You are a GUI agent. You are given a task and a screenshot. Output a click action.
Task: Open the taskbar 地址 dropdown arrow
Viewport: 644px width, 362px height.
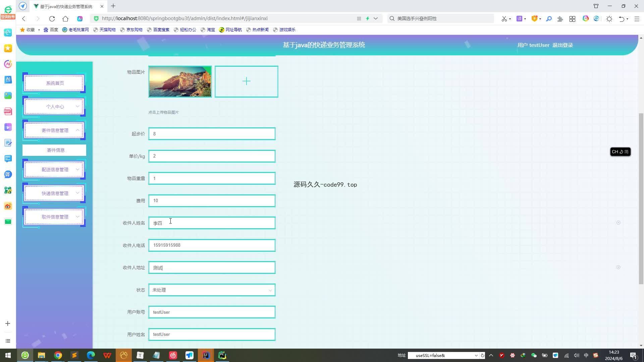pyautogui.click(x=476, y=355)
